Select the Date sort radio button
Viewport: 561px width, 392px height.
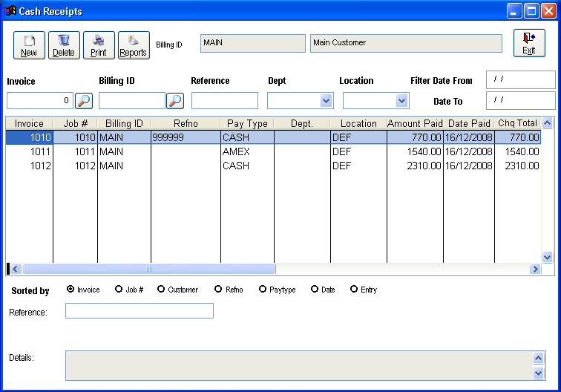pyautogui.click(x=315, y=290)
